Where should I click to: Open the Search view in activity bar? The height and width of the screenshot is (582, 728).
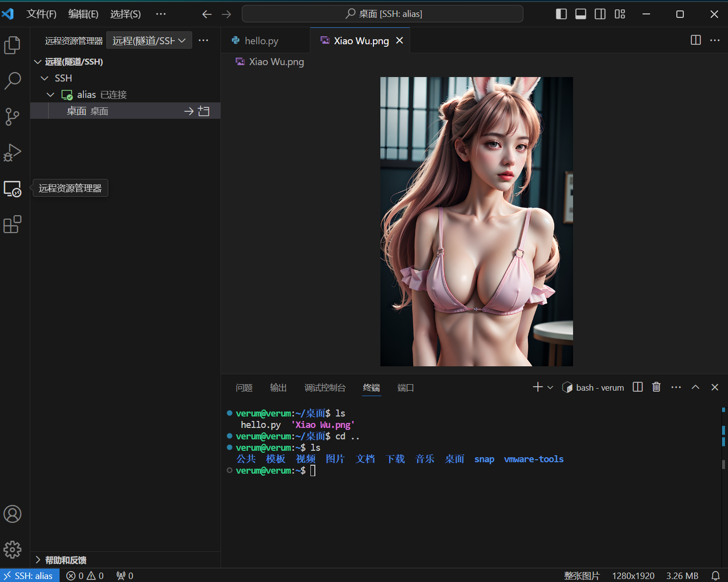point(12,81)
